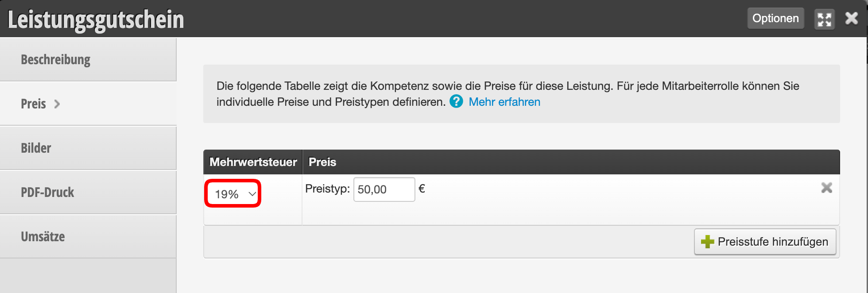The width and height of the screenshot is (868, 293).
Task: Open the 19% Mehrwertsteuer dropdown
Action: [x=233, y=193]
